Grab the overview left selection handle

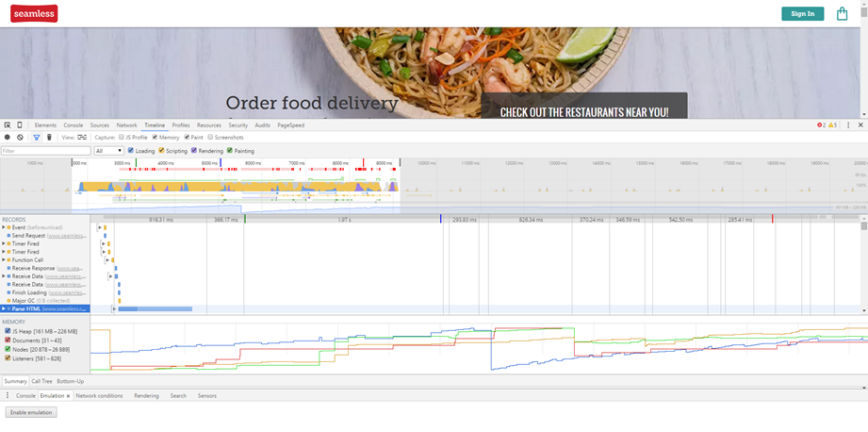72,162
